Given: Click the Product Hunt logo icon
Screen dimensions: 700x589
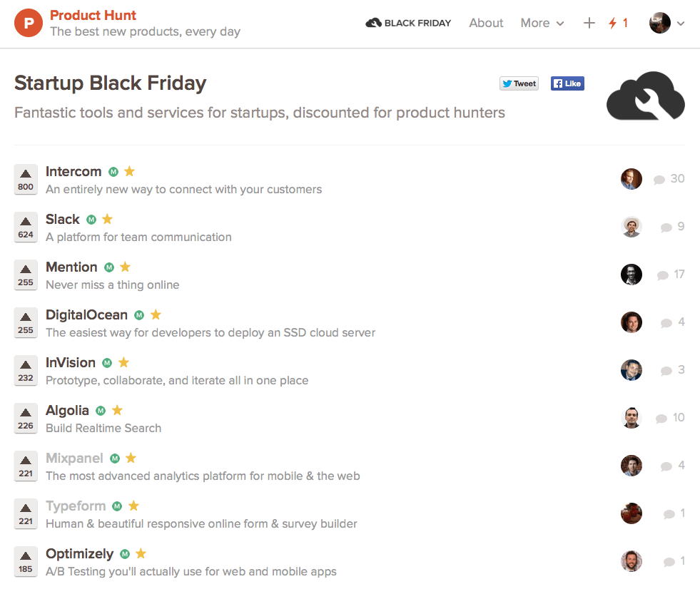Looking at the screenshot, I should 29,23.
